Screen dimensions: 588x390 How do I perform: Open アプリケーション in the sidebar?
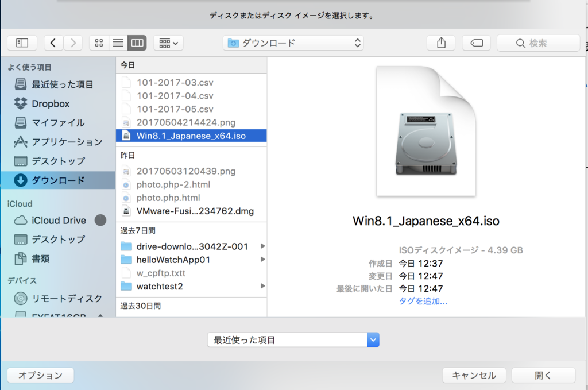[58, 142]
